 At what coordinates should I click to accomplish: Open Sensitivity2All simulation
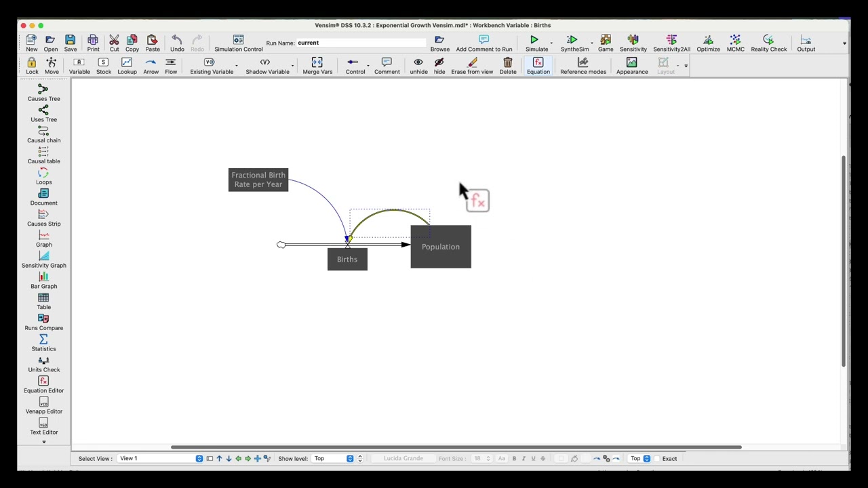coord(671,43)
